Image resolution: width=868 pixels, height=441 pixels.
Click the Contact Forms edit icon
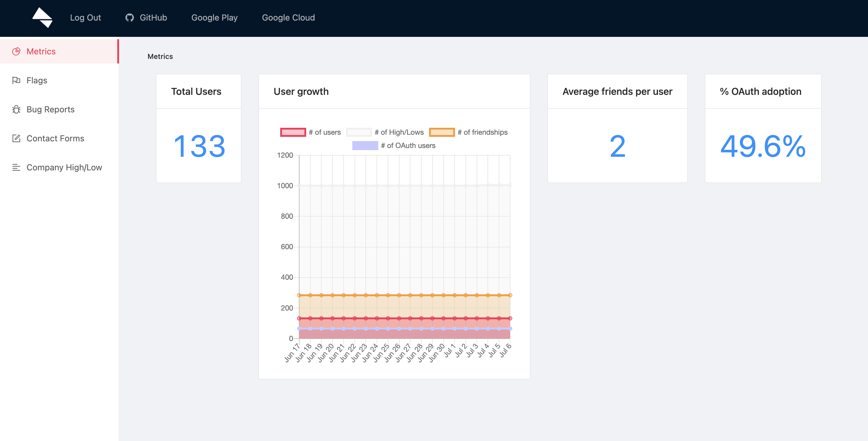(16, 138)
